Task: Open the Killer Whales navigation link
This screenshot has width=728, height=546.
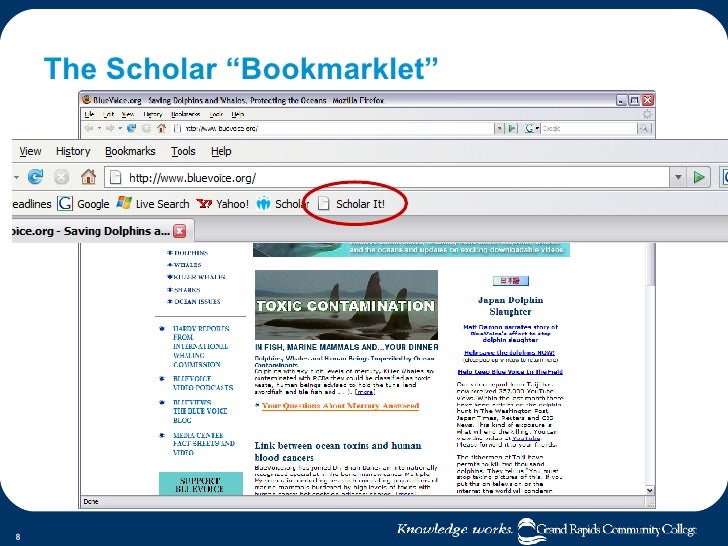Action: (x=199, y=277)
